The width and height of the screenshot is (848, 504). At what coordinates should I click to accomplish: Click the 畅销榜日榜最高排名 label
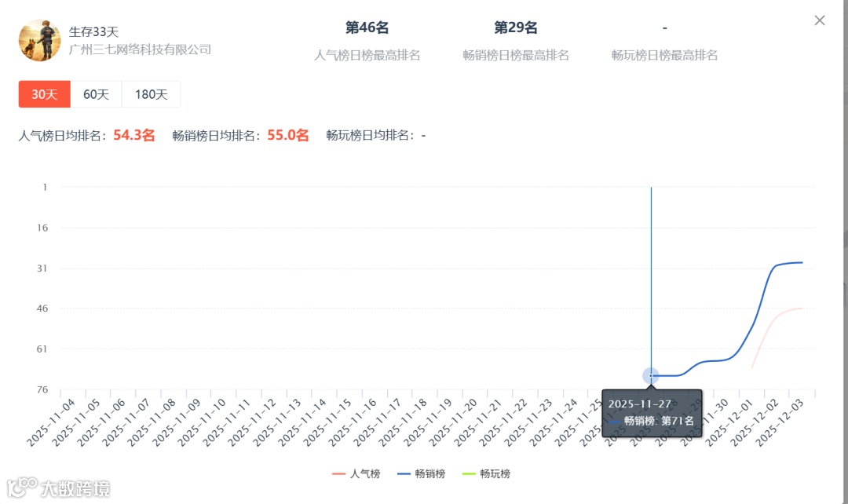(x=516, y=55)
